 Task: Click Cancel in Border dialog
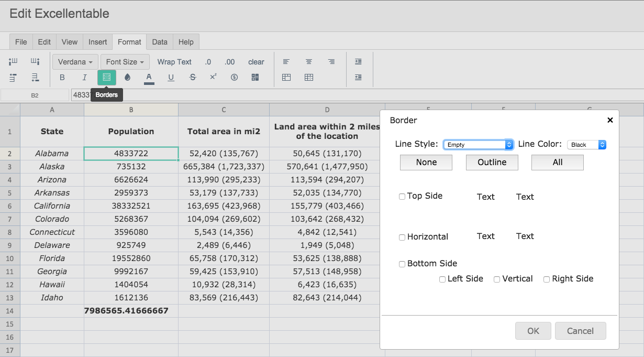click(580, 331)
